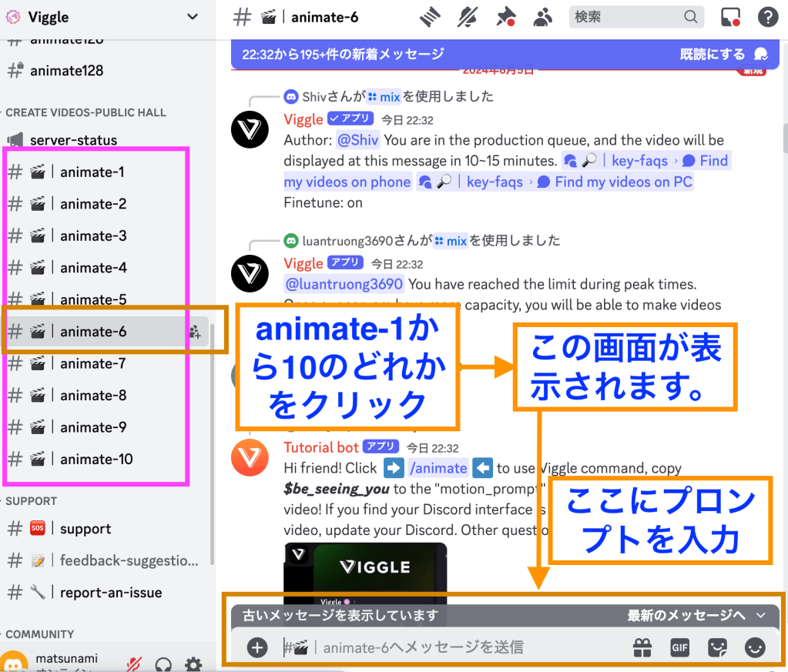Toggle deafen with the headphones icon
Viewport: 788px width, 672px height.
163,664
